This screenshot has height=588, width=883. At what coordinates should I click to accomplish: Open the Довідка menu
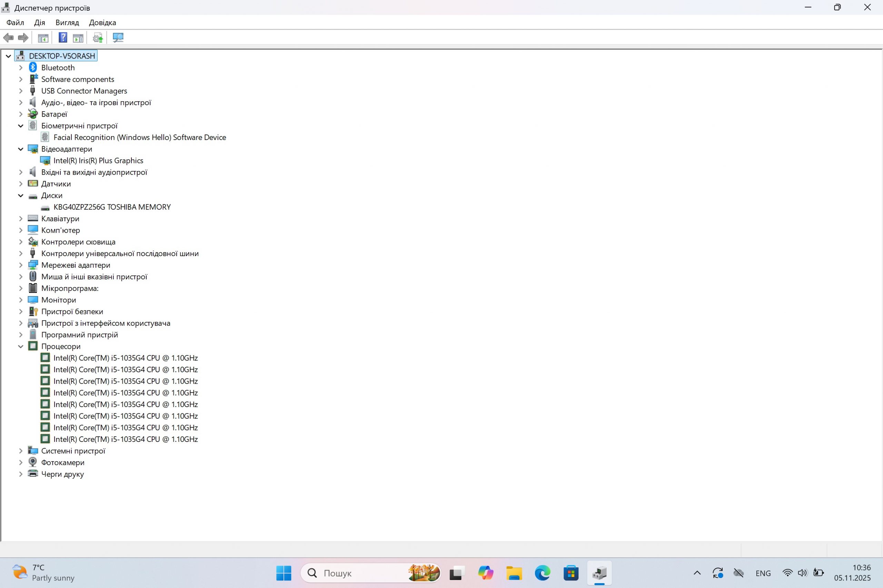point(102,22)
